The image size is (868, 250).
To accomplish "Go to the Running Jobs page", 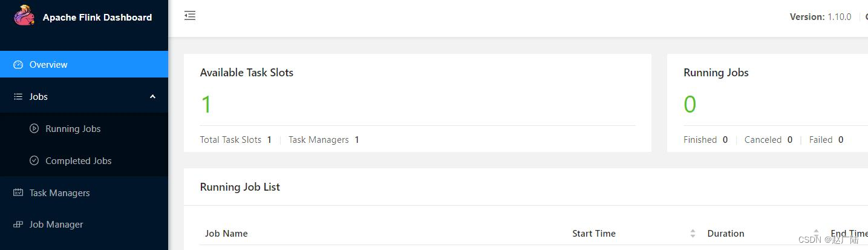I will click(84, 128).
